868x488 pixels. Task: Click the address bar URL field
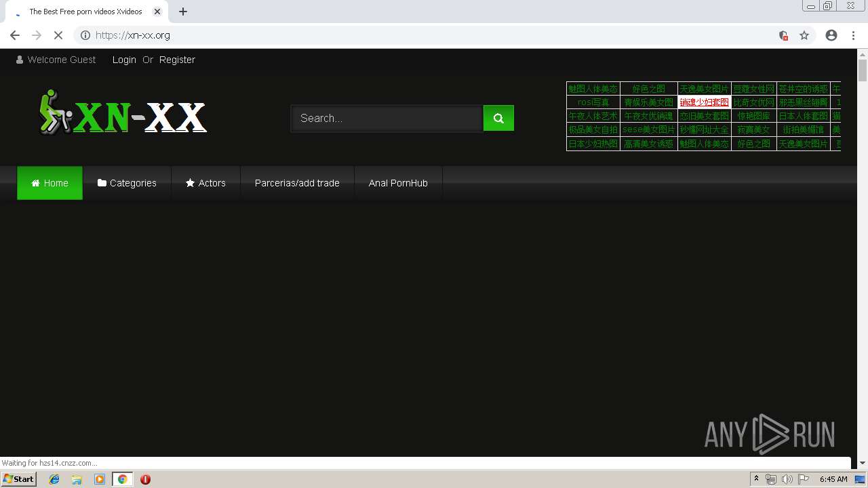pyautogui.click(x=434, y=35)
